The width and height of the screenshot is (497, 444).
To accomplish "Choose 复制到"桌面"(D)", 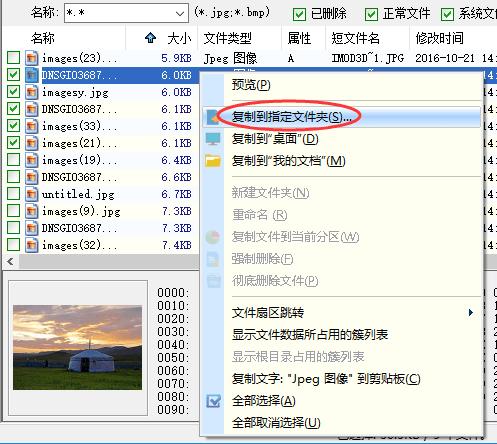I will (x=341, y=139).
